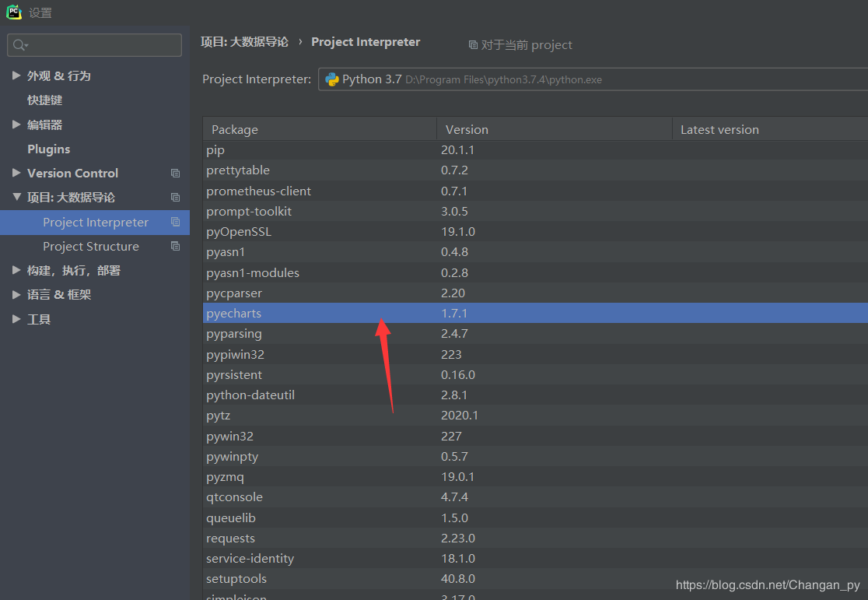
Task: Sort by the Package column header
Action: (x=320, y=129)
